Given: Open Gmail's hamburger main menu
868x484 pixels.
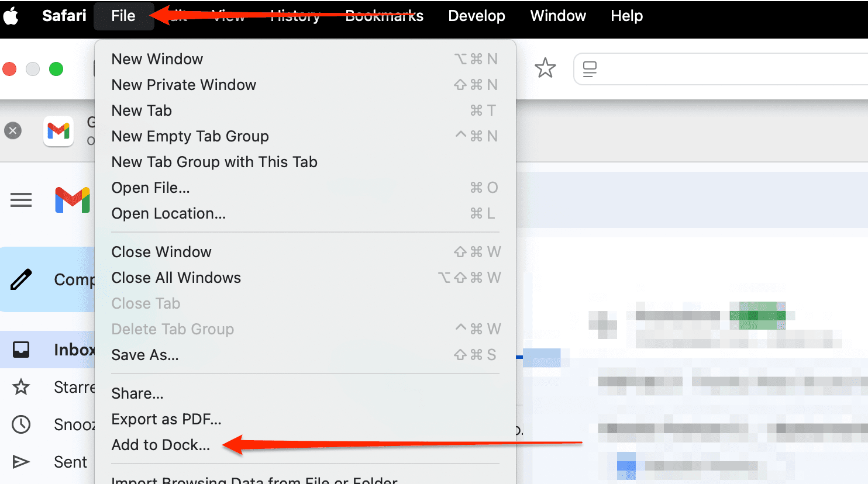Looking at the screenshot, I should [x=21, y=200].
